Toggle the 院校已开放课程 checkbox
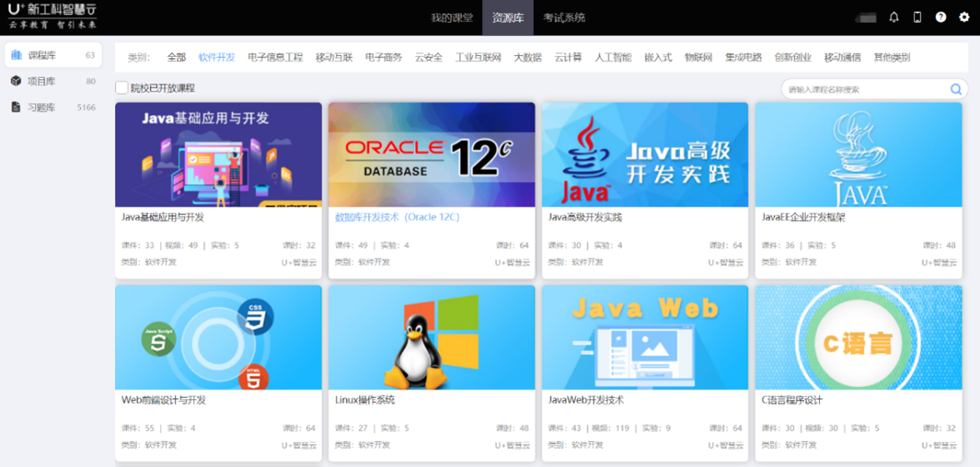Screen dimensions: 980x467 pos(122,88)
